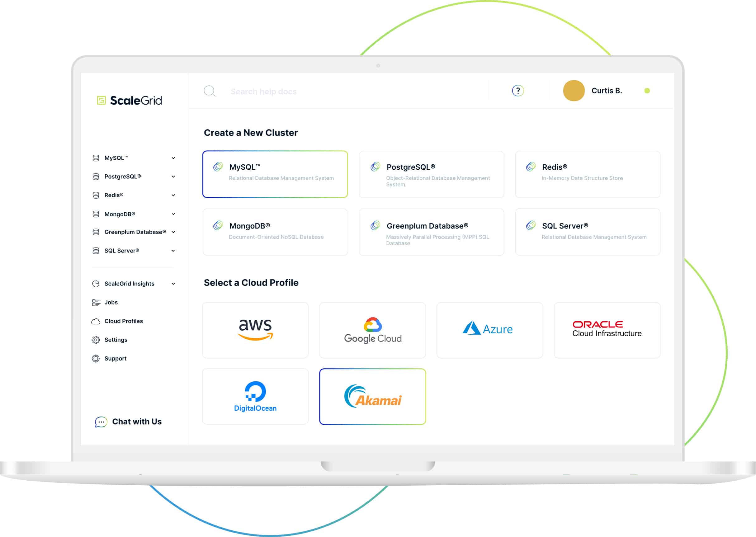Click the Cloud Profiles cloud icon
This screenshot has width=756, height=537.
point(96,321)
